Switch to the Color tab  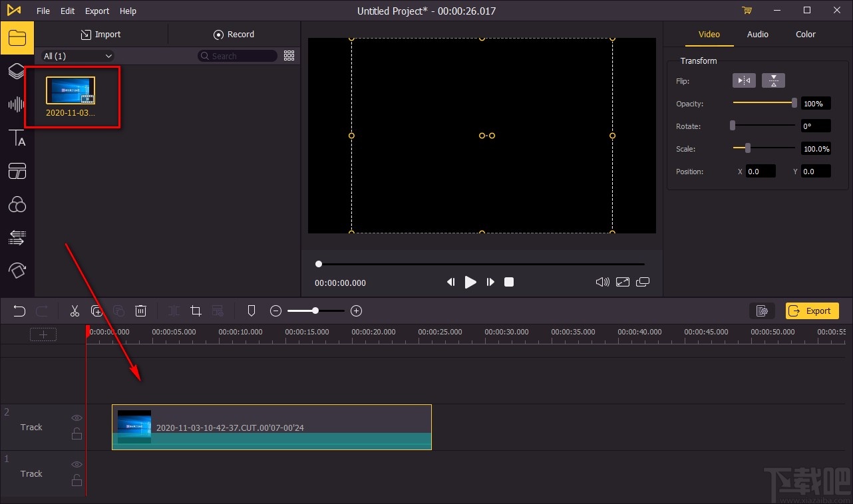(x=805, y=35)
